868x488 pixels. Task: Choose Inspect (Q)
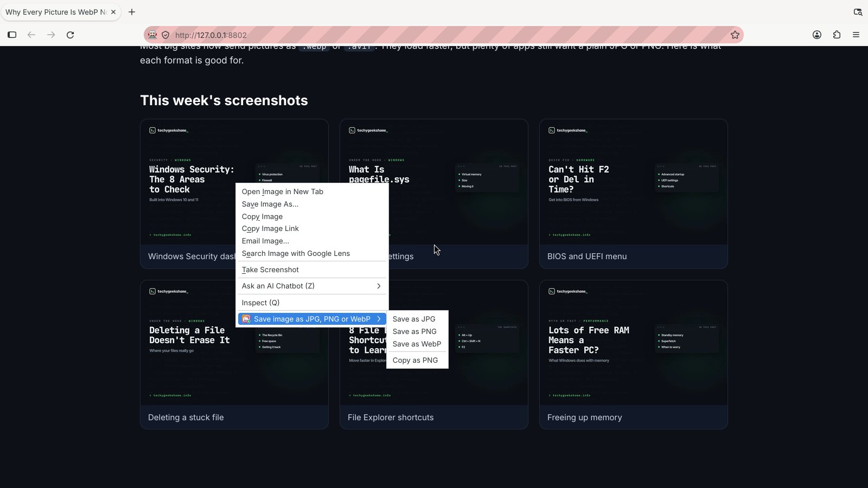[x=312, y=303]
